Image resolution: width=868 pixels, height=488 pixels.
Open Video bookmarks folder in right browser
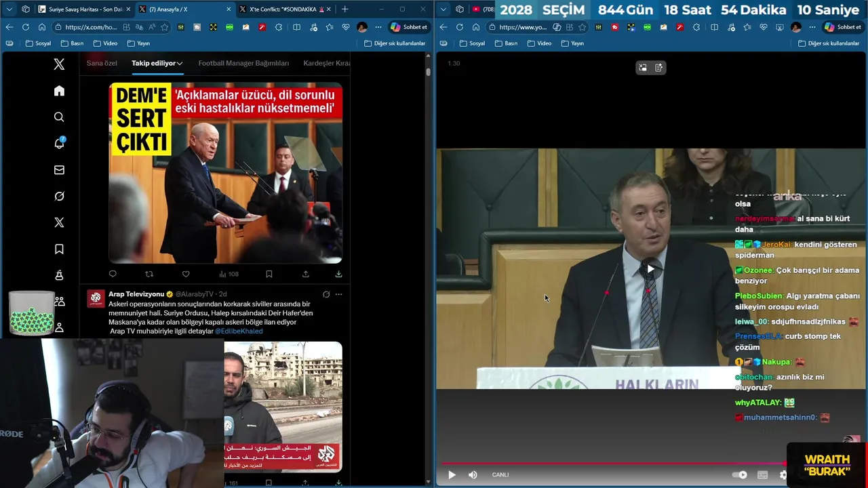[x=539, y=43]
